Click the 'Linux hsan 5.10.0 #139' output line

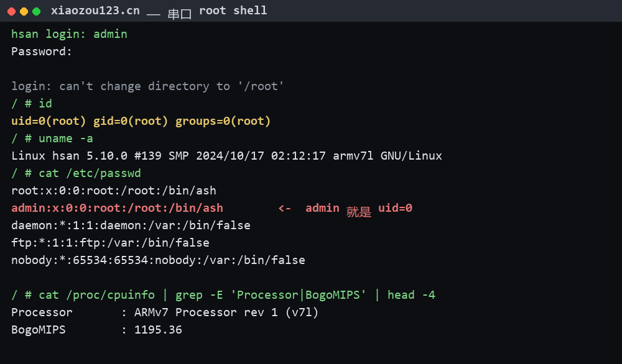coord(226,156)
